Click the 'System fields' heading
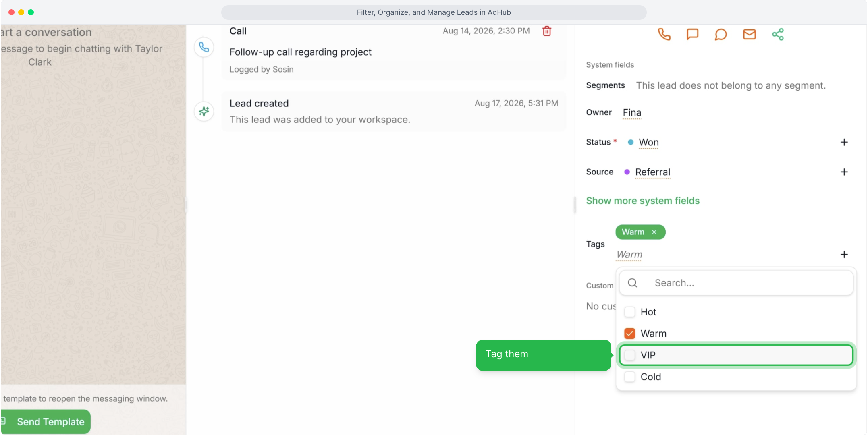 610,65
